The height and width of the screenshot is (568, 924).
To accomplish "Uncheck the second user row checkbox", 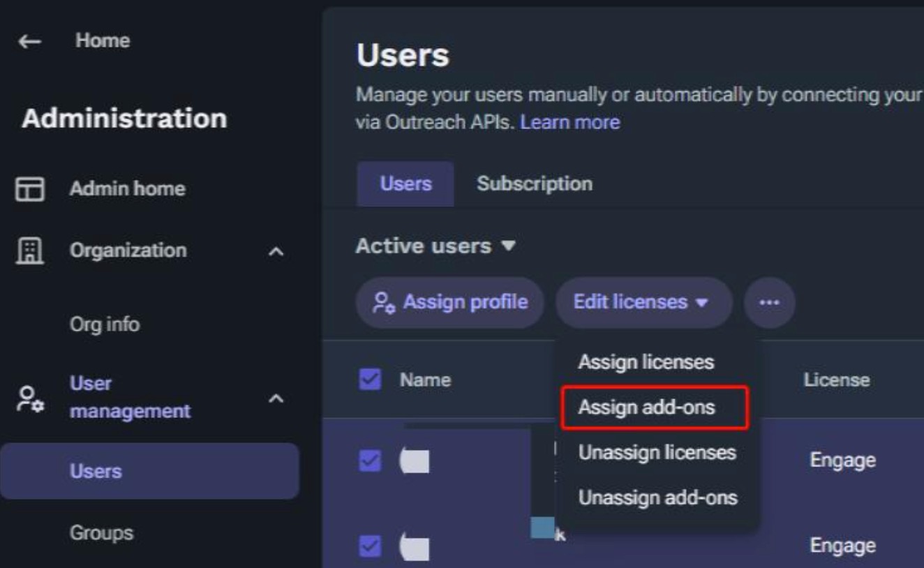I will pos(370,546).
